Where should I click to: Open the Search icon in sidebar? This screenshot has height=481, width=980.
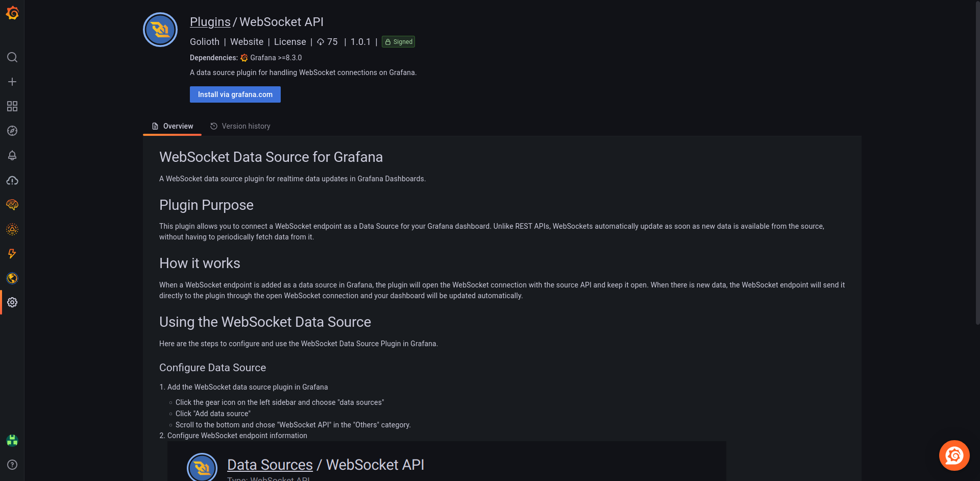(12, 57)
